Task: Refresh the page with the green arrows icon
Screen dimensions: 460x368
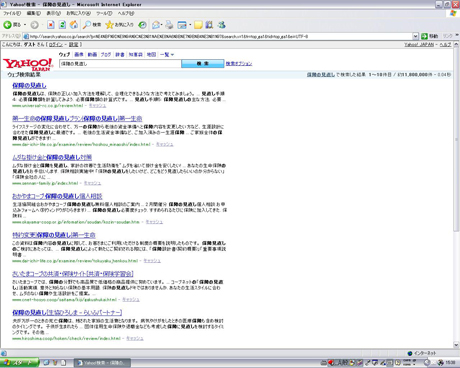Action: pyautogui.click(x=62, y=25)
